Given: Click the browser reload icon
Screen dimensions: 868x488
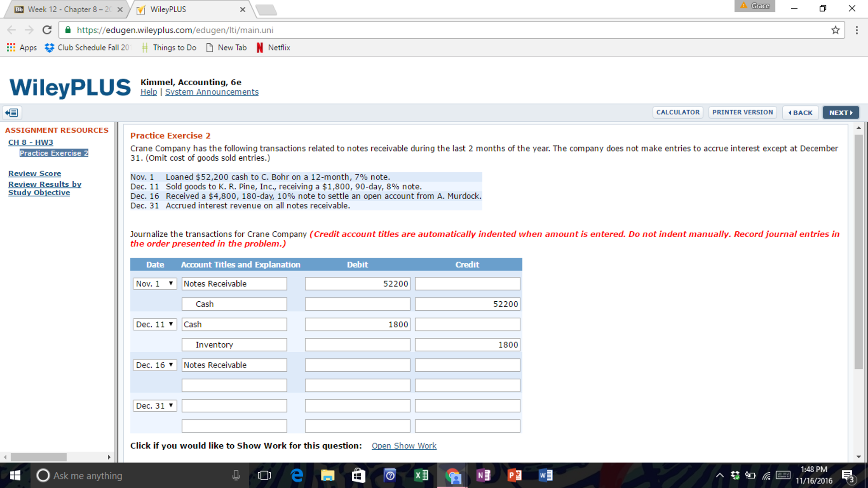Looking at the screenshot, I should coord(47,30).
